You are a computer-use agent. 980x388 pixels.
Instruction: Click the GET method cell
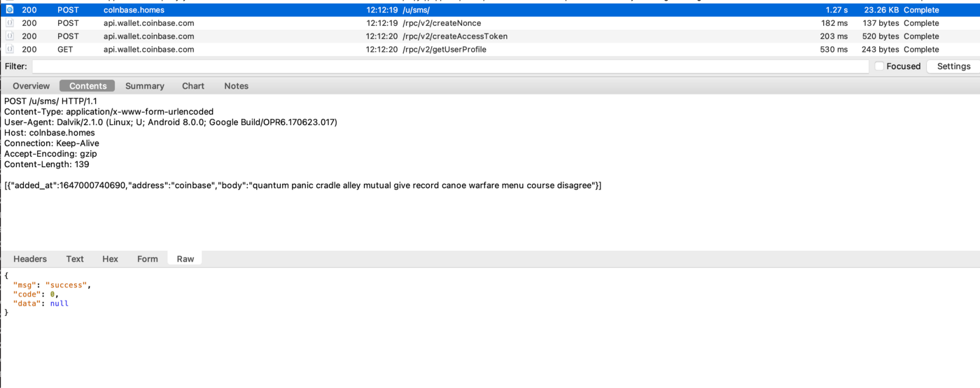(x=66, y=50)
